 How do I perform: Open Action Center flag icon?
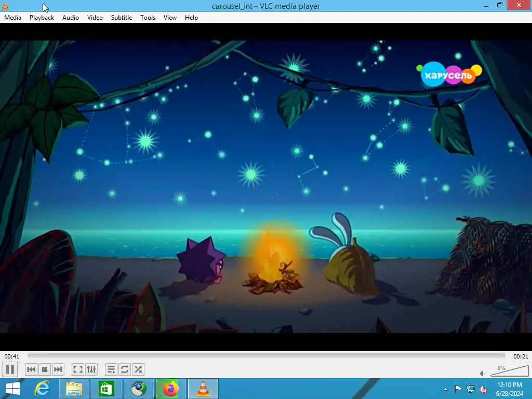pyautogui.click(x=458, y=389)
